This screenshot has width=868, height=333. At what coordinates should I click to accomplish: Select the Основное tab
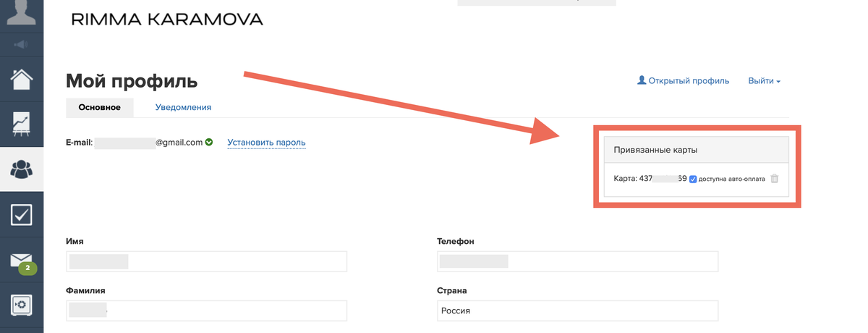[99, 107]
